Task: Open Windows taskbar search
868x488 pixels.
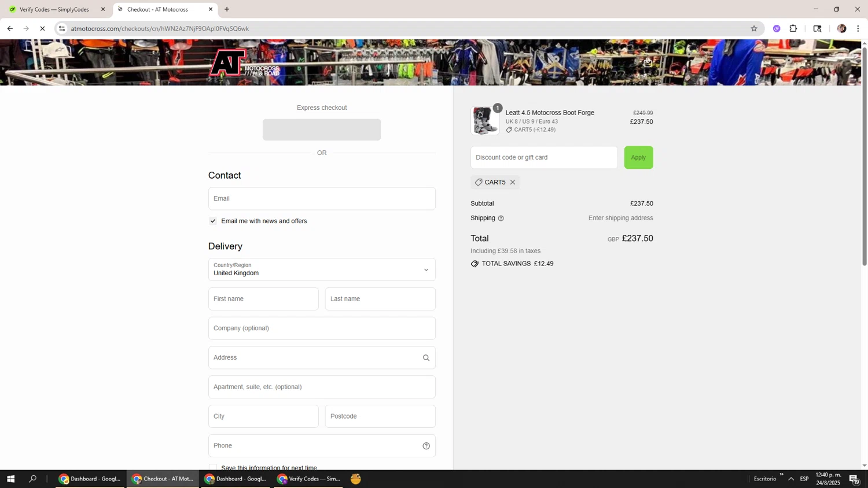Action: 32,479
